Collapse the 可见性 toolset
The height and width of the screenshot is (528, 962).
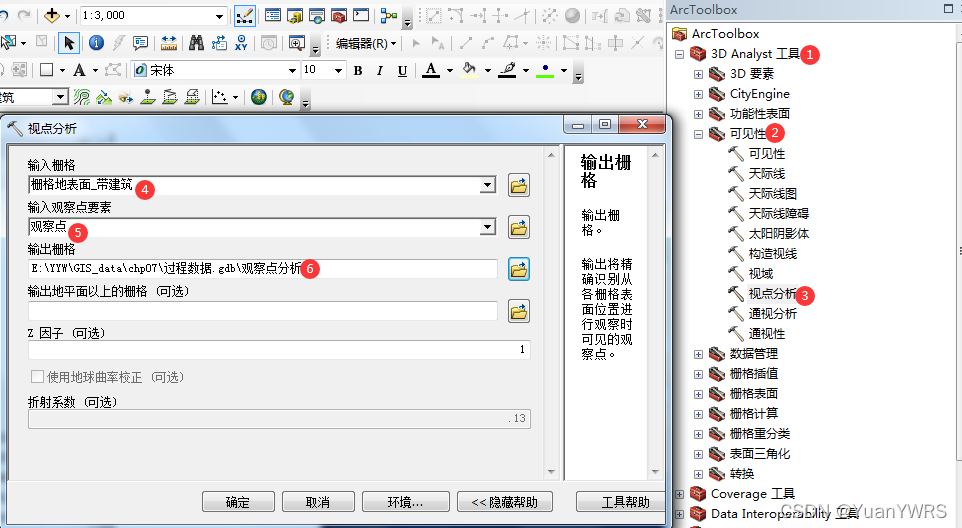tap(698, 134)
